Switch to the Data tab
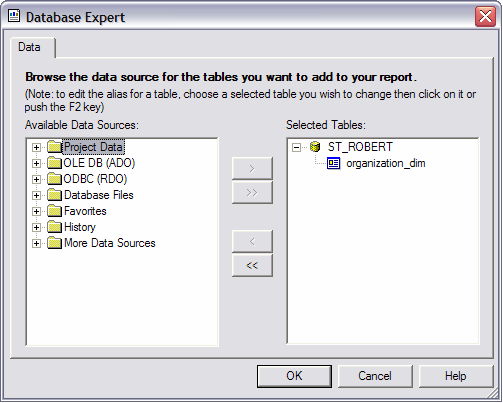 point(30,47)
